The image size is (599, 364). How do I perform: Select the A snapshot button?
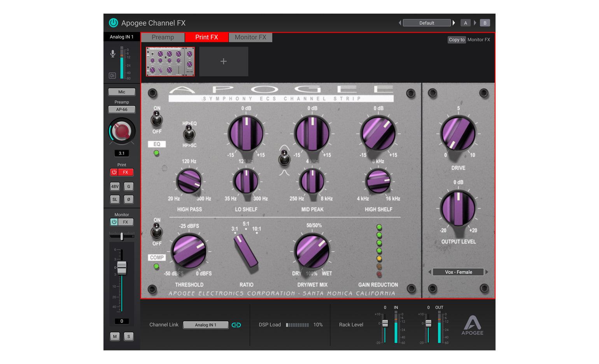tap(465, 23)
